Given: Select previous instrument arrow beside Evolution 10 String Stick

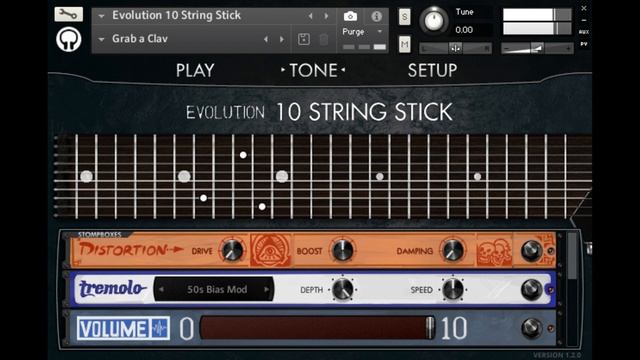Looking at the screenshot, I should point(310,16).
